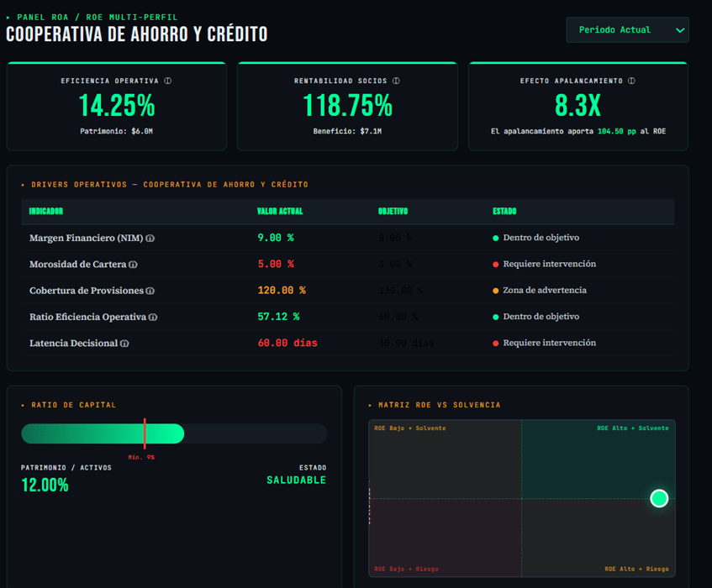Click the Latencia Decisional indicator label
This screenshot has height=588, width=712.
(74, 344)
